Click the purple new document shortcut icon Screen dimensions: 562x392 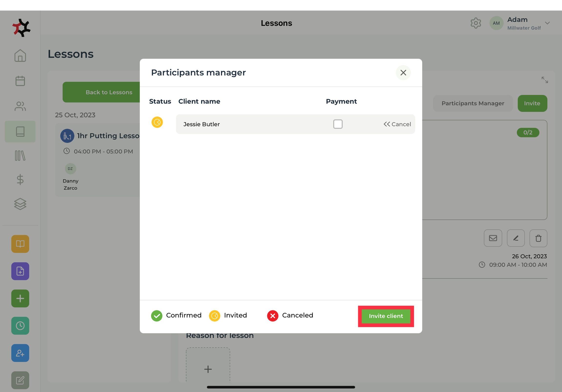(x=20, y=271)
